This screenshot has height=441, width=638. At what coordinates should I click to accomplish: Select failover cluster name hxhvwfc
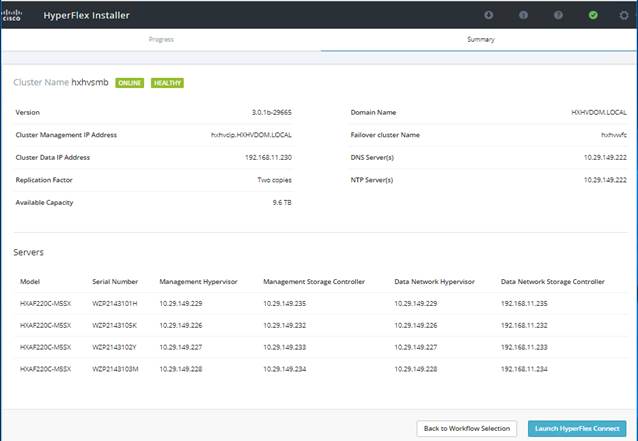tap(614, 135)
